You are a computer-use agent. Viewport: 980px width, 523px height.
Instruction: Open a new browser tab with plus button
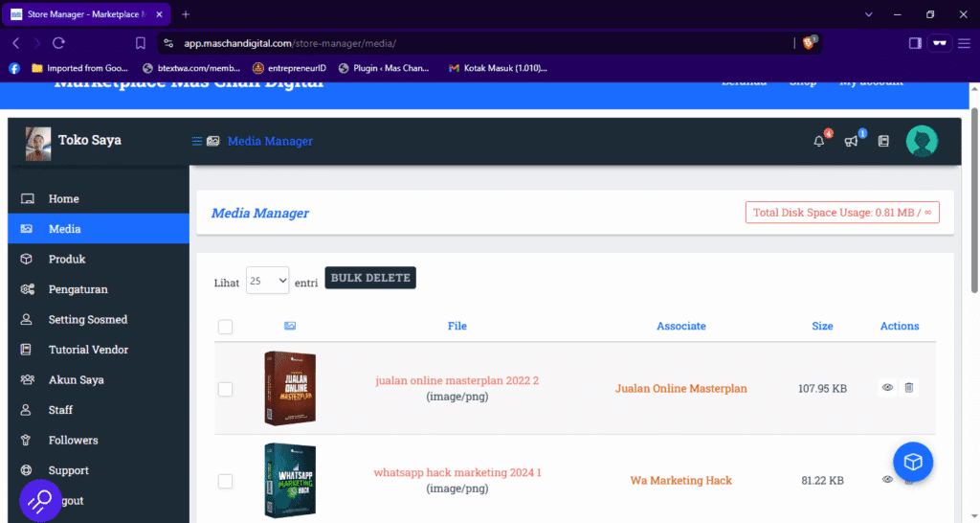tap(186, 14)
